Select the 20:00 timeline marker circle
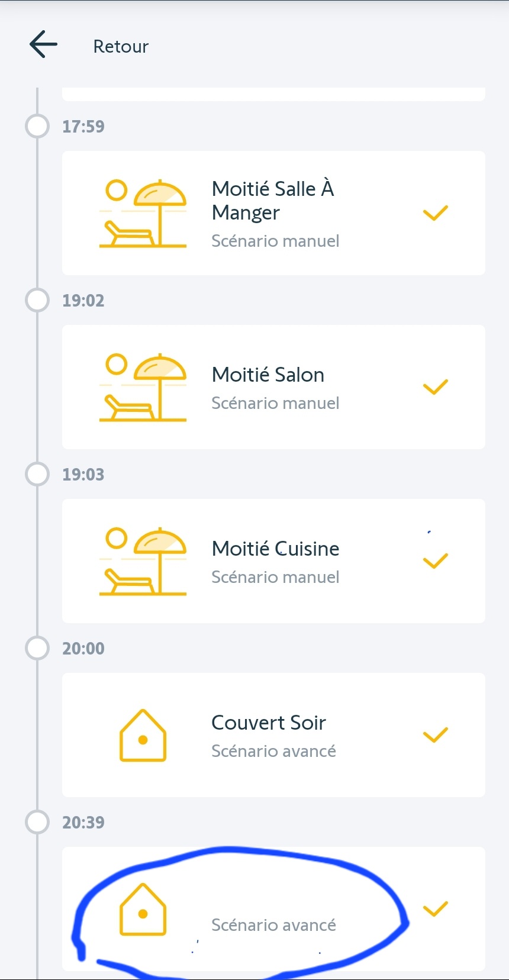The width and height of the screenshot is (509, 980). coord(37,648)
